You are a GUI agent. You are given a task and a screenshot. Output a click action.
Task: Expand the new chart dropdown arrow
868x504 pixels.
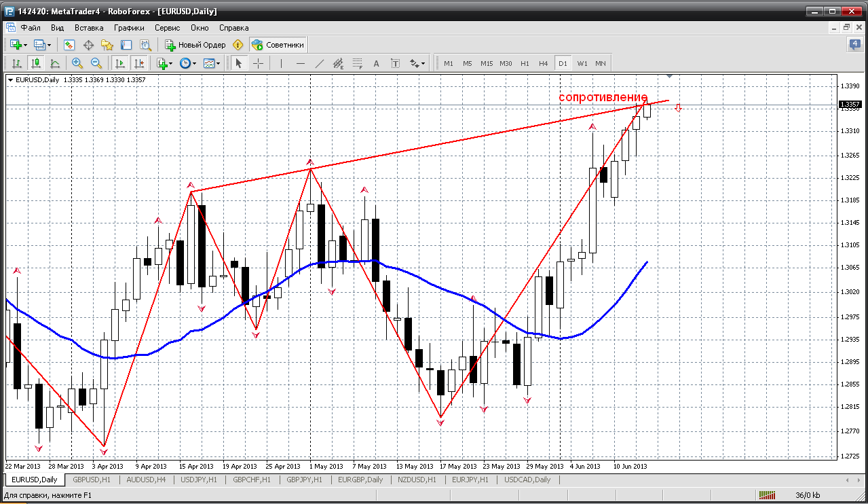(x=26, y=45)
